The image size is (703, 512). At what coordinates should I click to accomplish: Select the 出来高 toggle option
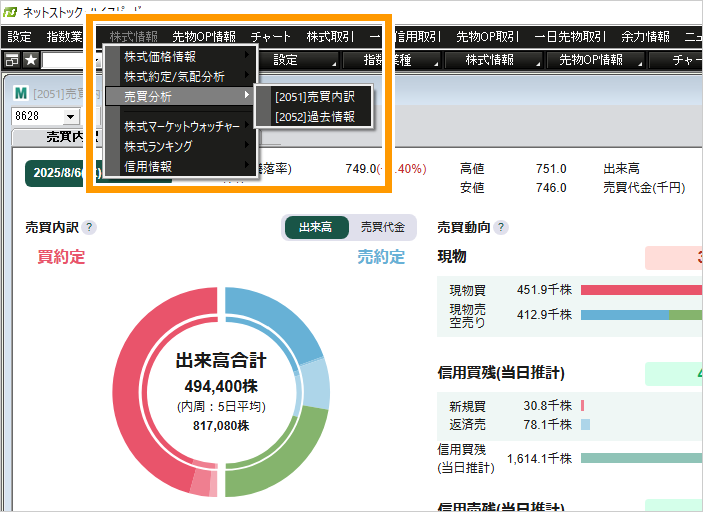coord(316,227)
